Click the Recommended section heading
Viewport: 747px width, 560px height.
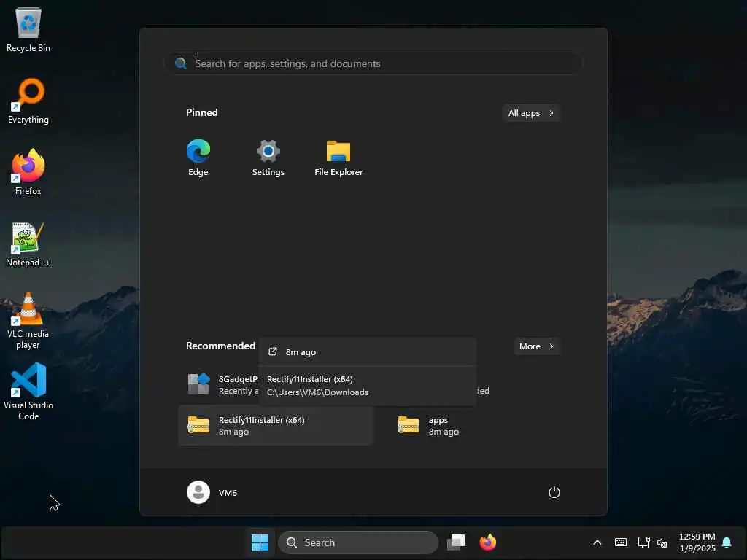click(x=220, y=346)
